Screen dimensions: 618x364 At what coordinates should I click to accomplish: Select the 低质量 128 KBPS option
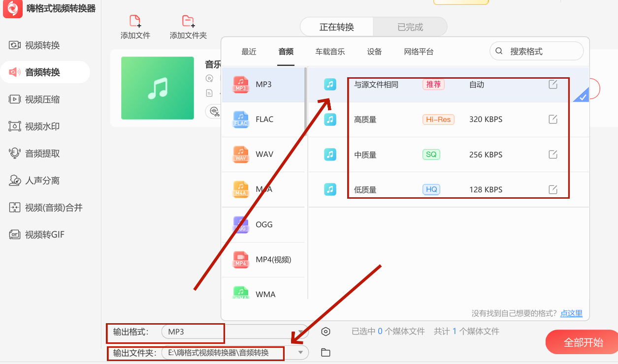443,189
